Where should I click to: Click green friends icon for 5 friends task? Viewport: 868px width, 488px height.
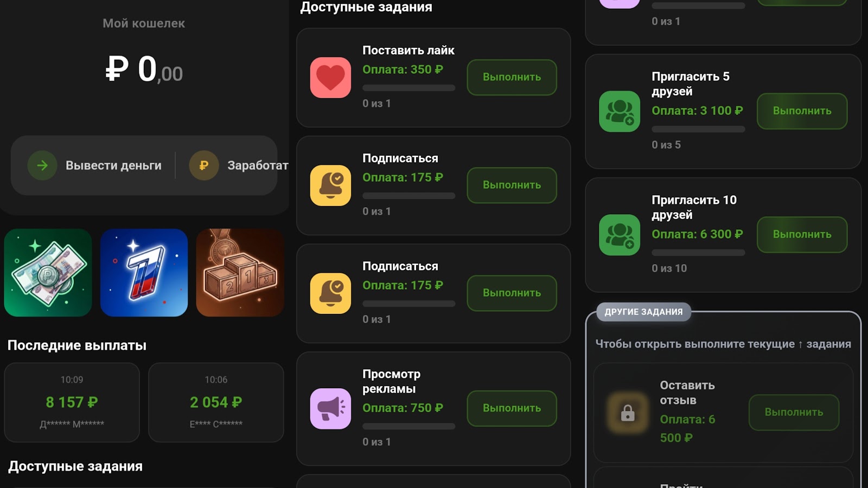pos(620,111)
